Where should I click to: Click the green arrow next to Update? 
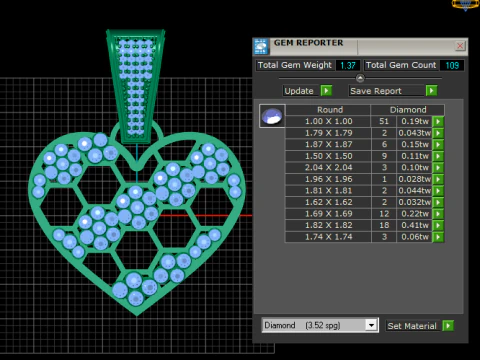[x=326, y=91]
